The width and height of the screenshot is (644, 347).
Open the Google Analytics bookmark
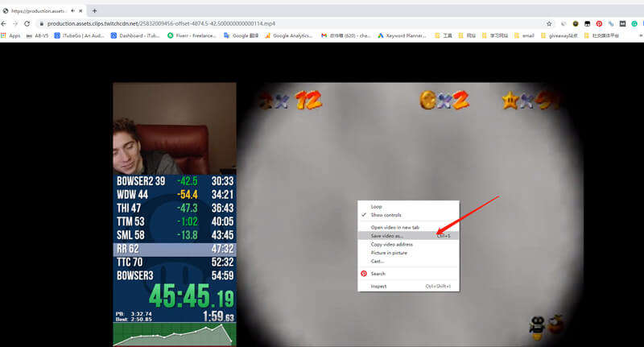(x=289, y=35)
